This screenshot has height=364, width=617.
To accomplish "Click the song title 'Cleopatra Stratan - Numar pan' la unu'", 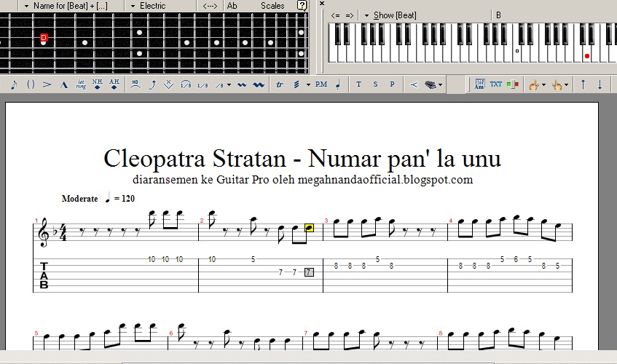I will pyautogui.click(x=302, y=159).
